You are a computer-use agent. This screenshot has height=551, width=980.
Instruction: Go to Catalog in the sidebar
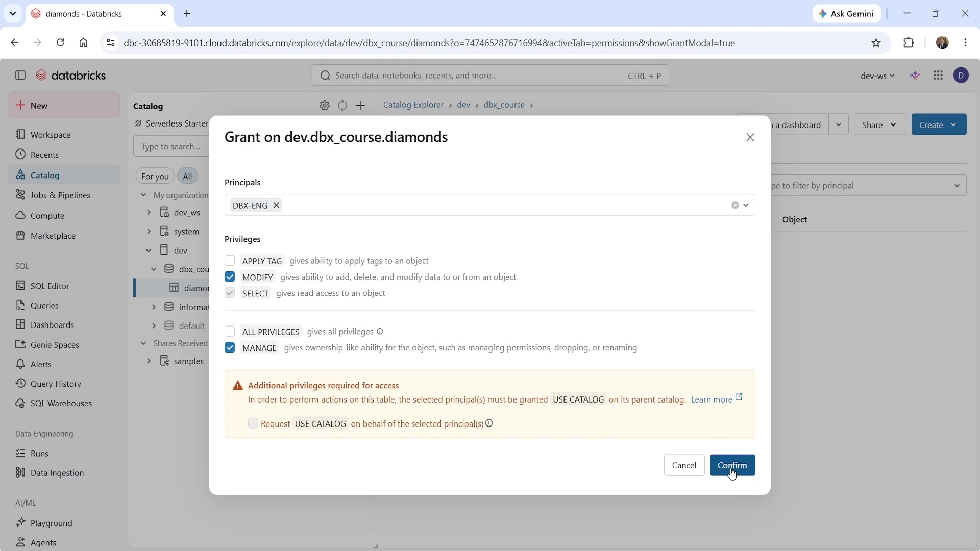point(64,175)
